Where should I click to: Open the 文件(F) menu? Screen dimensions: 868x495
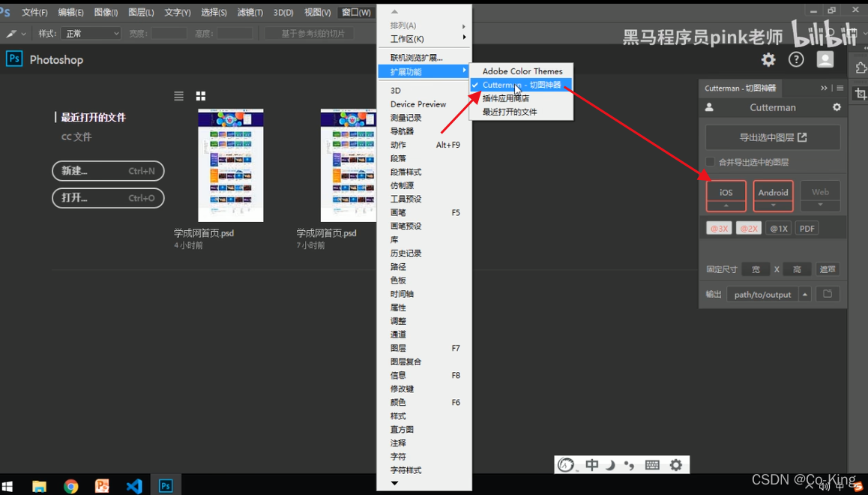pyautogui.click(x=34, y=12)
